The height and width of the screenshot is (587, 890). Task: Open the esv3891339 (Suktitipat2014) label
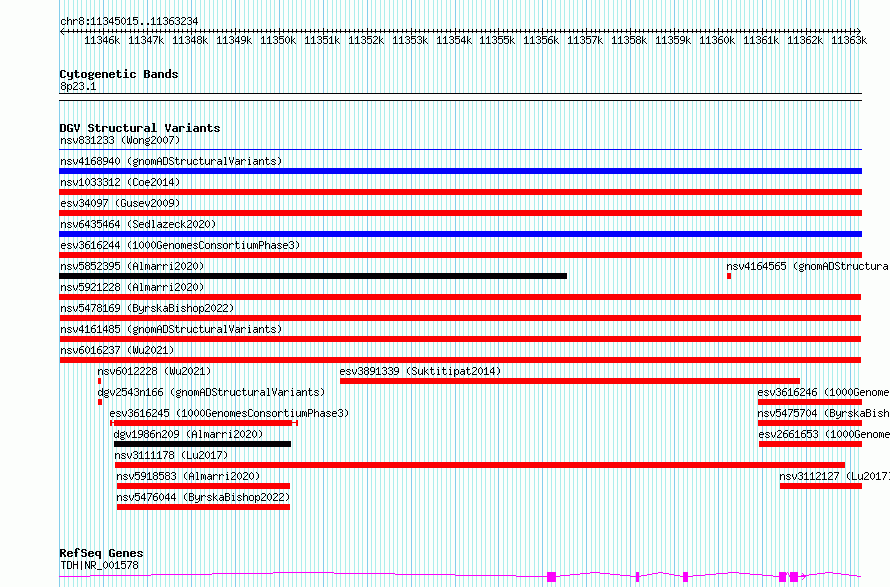point(420,371)
